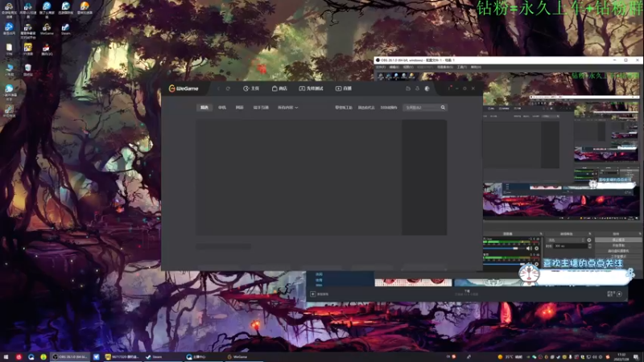644x362 pixels.
Task: Open the 视图 View menu in OBS
Action: 408,68
